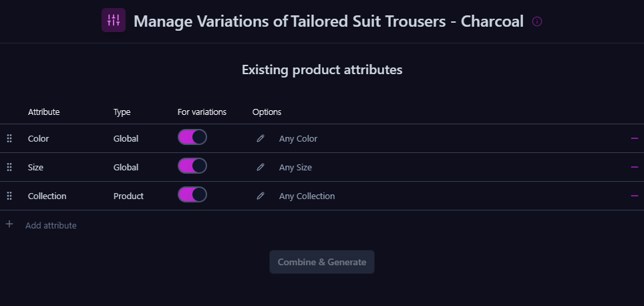
Task: Edit Color options with pencil icon
Action: [261, 138]
